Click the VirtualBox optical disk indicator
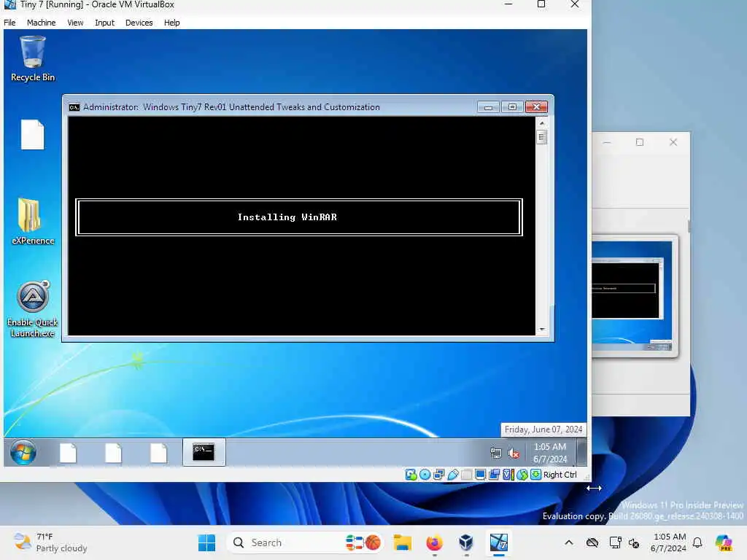The width and height of the screenshot is (747, 560). (x=425, y=474)
